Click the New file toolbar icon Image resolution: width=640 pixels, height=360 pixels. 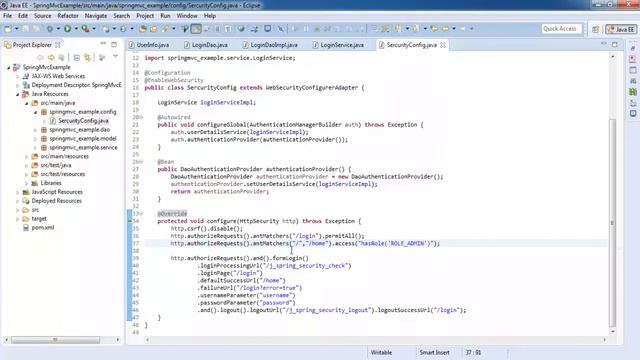[8, 29]
